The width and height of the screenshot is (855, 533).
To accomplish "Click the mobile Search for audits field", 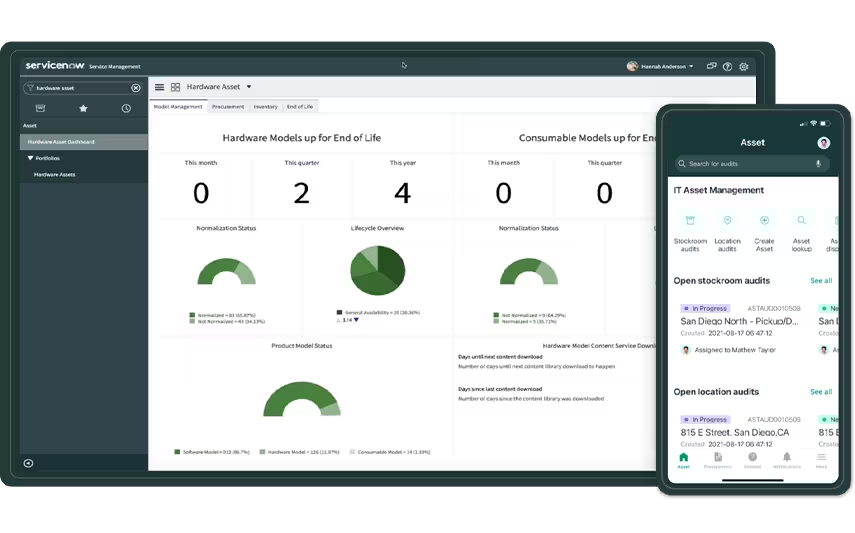I will [x=752, y=164].
